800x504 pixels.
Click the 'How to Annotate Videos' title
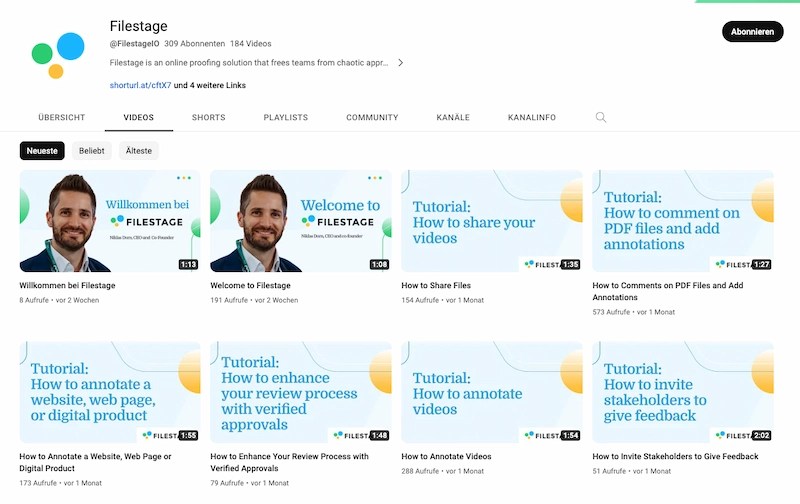tap(446, 457)
